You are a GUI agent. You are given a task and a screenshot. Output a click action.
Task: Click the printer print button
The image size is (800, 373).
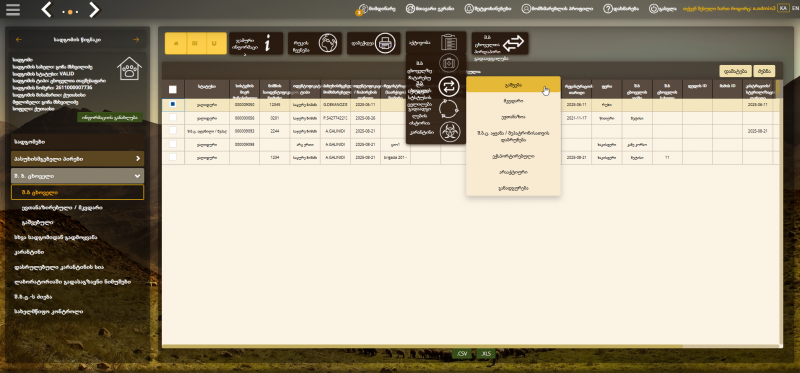(374, 43)
